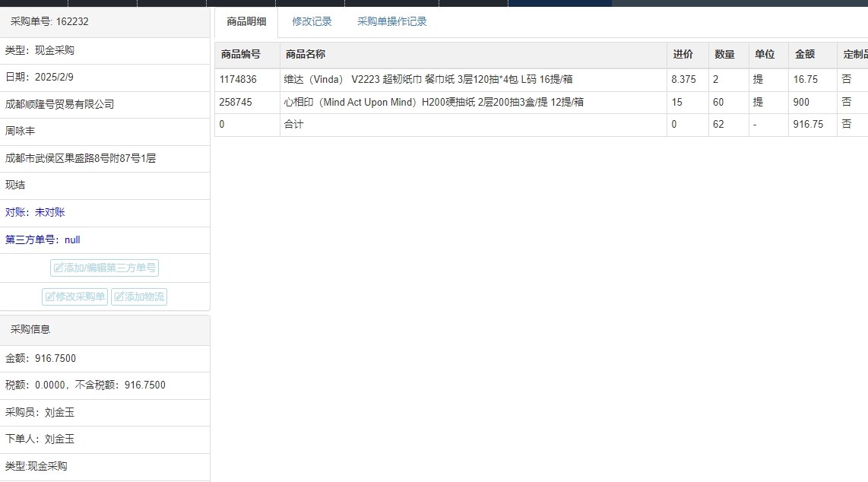Click the 下单人：刘金玉 row
The height and width of the screenshot is (482, 868).
click(105, 439)
